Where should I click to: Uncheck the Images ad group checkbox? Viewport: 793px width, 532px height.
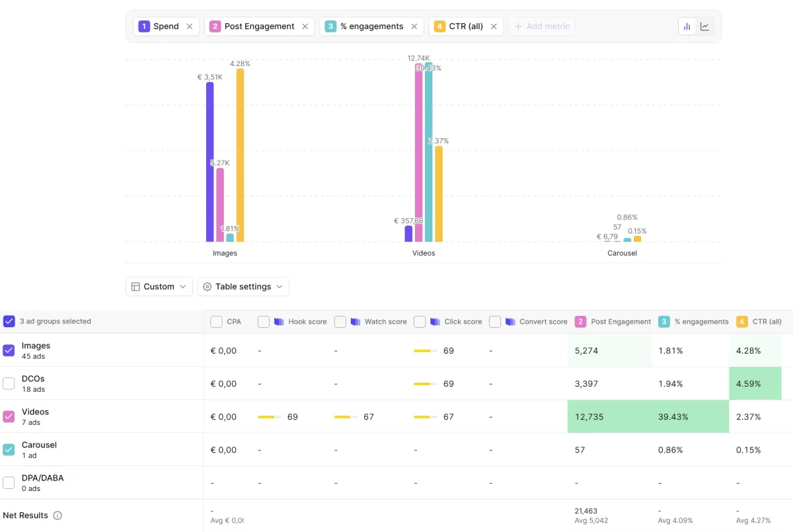click(9, 350)
